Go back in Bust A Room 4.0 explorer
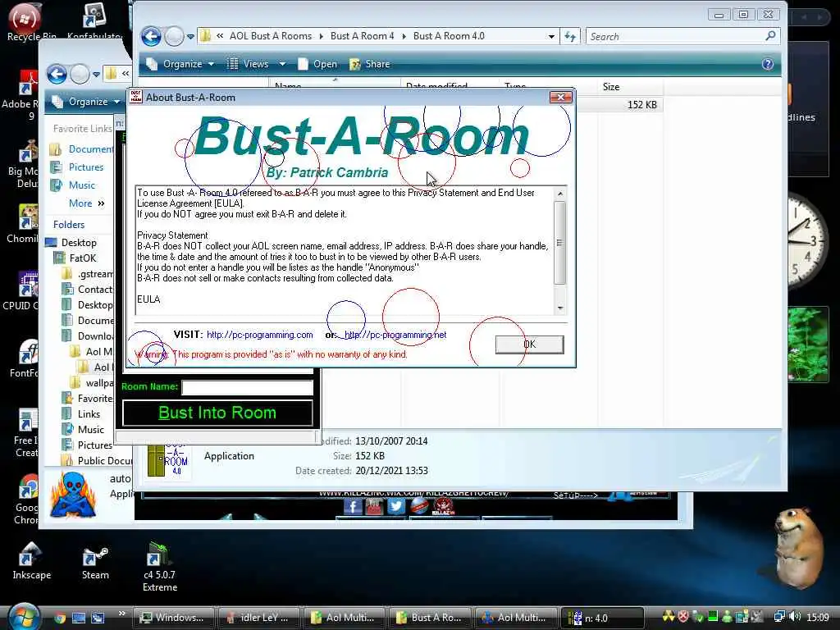 (x=151, y=36)
